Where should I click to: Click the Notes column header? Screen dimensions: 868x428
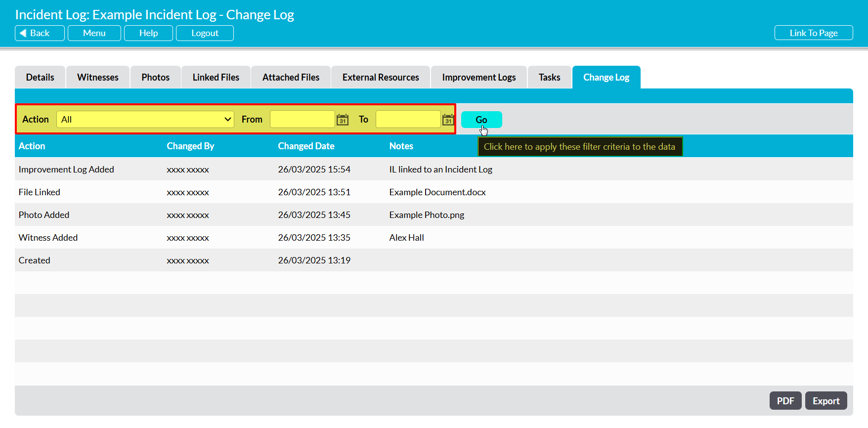(401, 146)
